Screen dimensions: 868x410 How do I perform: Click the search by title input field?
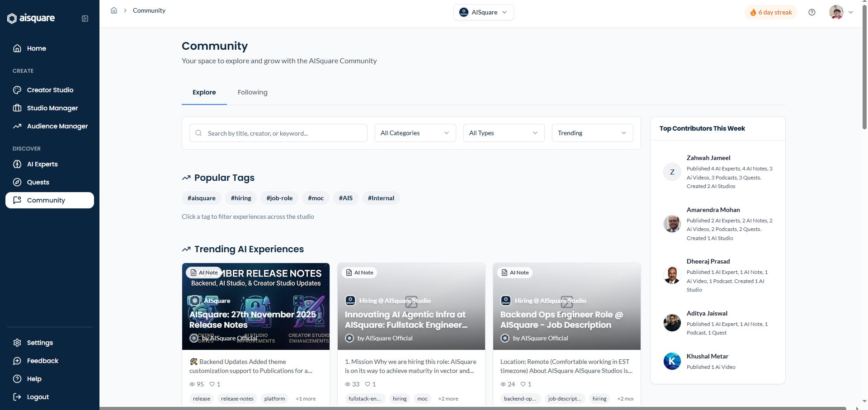[x=278, y=133]
